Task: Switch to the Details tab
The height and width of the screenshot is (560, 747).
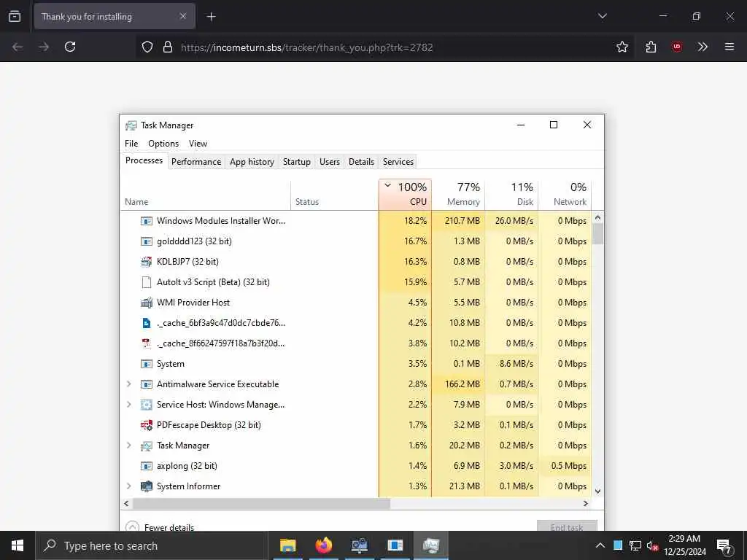Action: (x=361, y=162)
